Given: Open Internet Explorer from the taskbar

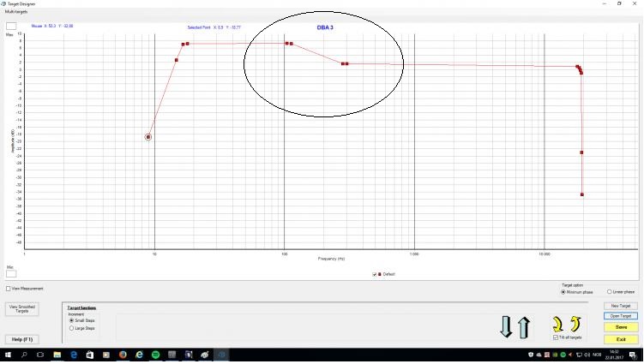Looking at the screenshot, I should pyautogui.click(x=139, y=355).
